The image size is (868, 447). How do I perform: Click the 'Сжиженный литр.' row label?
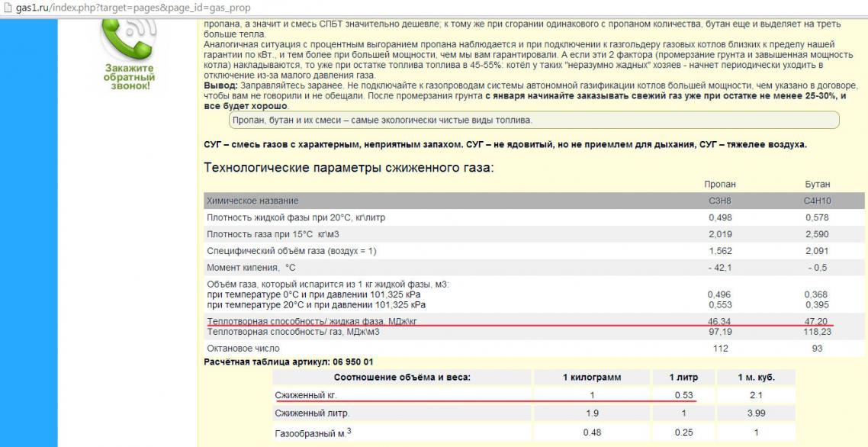tap(312, 413)
